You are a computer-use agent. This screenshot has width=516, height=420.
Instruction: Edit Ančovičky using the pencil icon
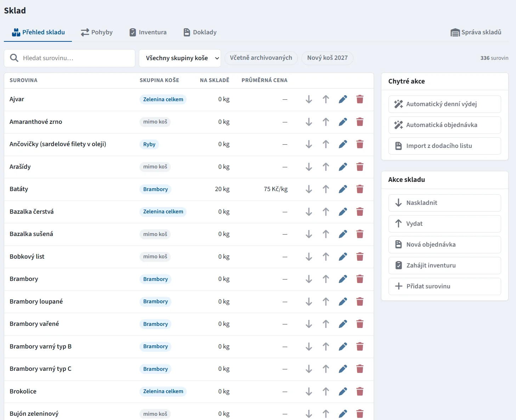point(343,144)
